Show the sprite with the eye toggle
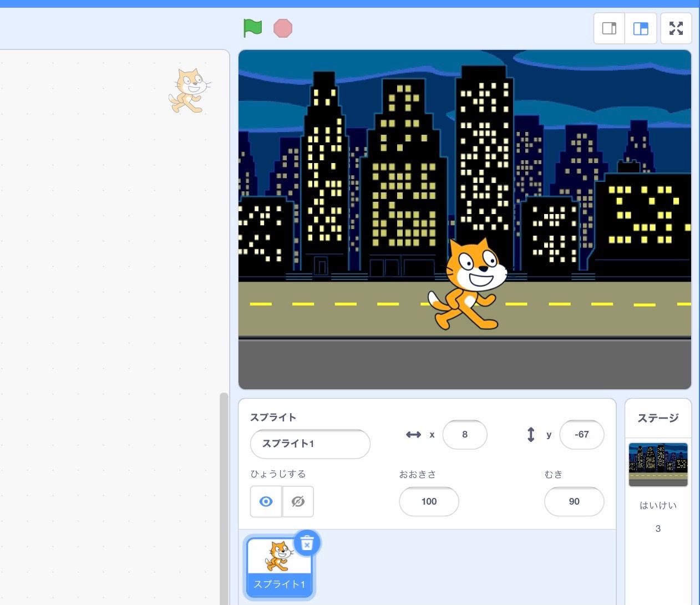 pyautogui.click(x=265, y=501)
